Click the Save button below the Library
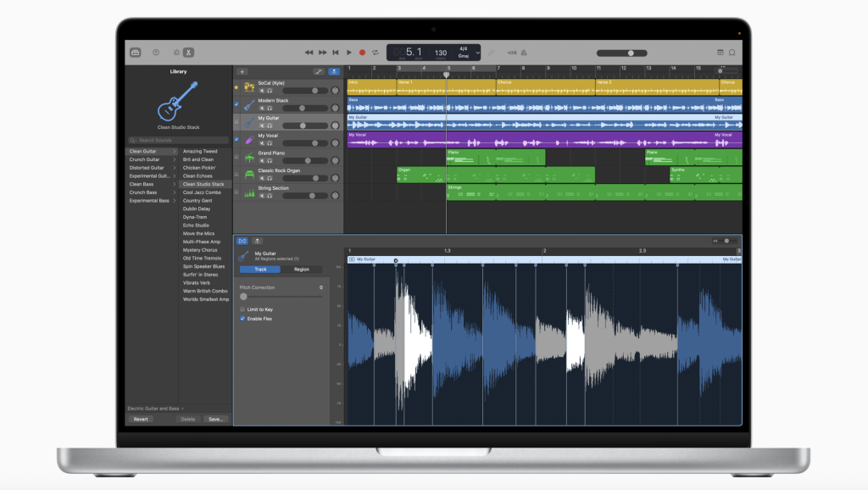This screenshot has height=490, width=868. pos(216,419)
